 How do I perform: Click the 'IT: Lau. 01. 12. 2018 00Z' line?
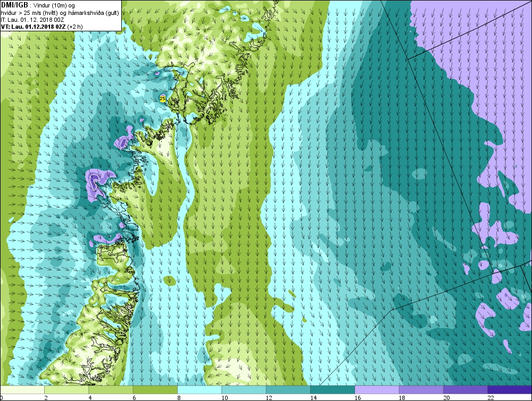32,19
